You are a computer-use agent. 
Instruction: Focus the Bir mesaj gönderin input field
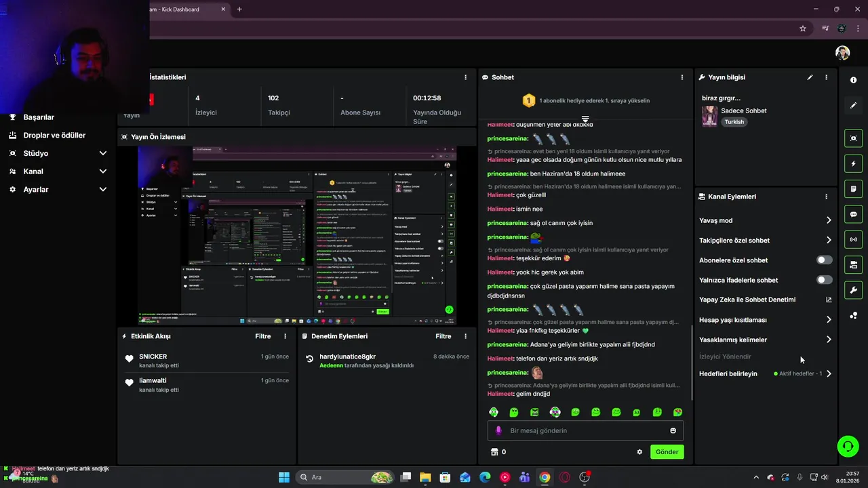pos(585,430)
